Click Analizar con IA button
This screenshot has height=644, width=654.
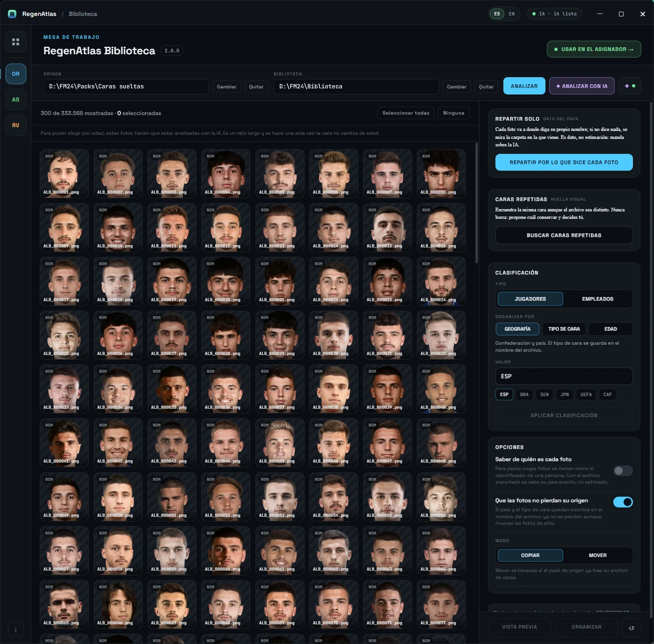click(x=581, y=86)
